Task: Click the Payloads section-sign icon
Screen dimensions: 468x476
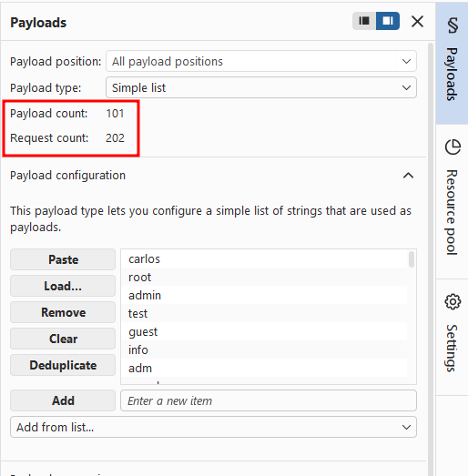Action: click(x=453, y=25)
